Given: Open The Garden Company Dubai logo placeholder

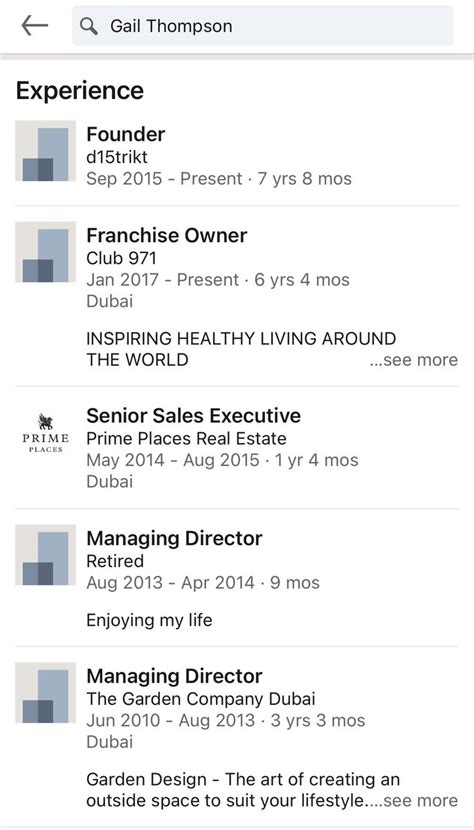Looking at the screenshot, I should (45, 692).
